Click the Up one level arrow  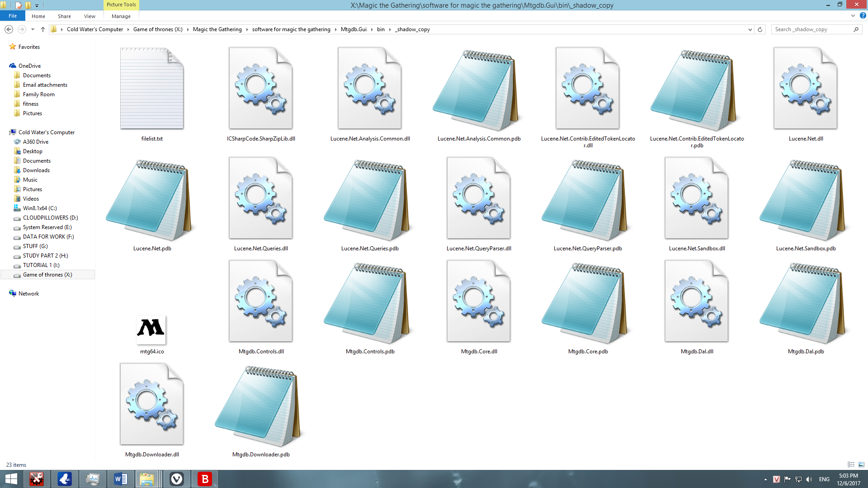(x=43, y=29)
